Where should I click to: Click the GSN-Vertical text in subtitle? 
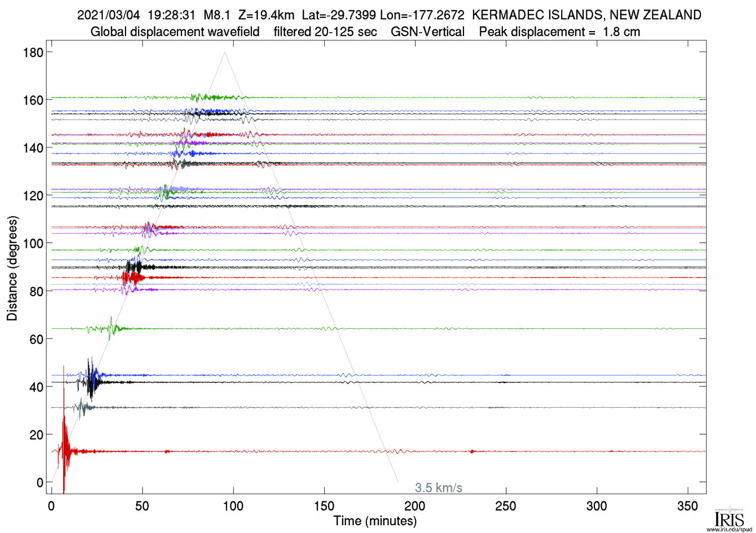click(427, 32)
